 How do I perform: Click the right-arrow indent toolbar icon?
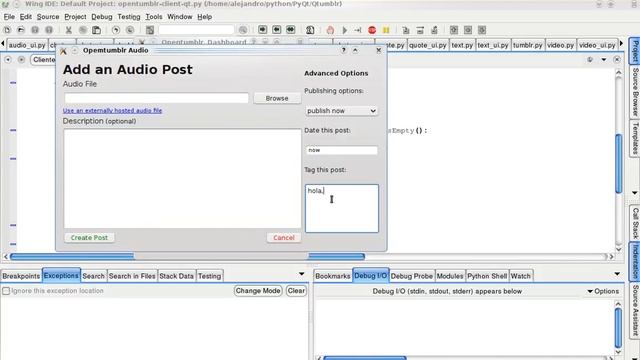[262, 30]
